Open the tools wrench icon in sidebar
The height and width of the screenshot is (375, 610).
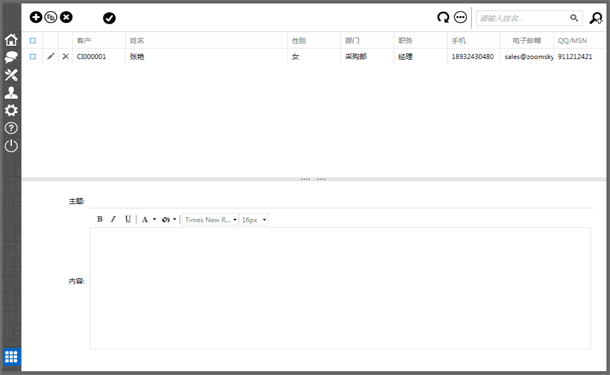click(x=11, y=75)
